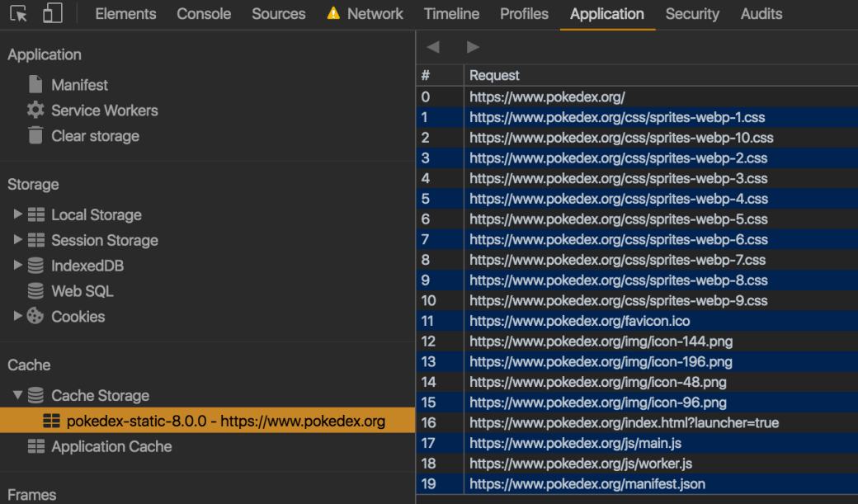Select Cookies entry
The image size is (858, 504).
[x=78, y=316]
